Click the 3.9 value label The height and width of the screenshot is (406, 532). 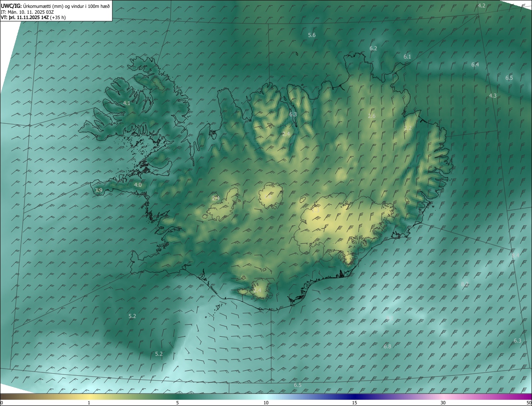(99, 191)
